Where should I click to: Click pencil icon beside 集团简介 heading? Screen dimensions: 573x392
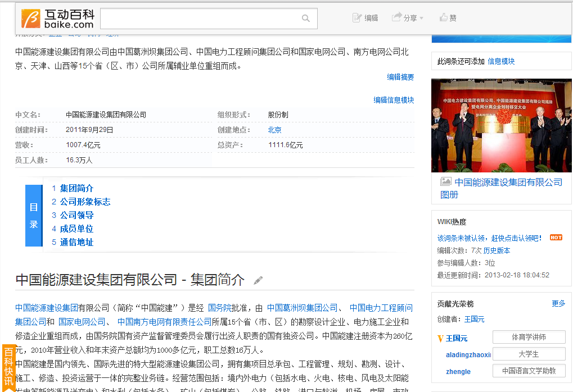click(258, 280)
